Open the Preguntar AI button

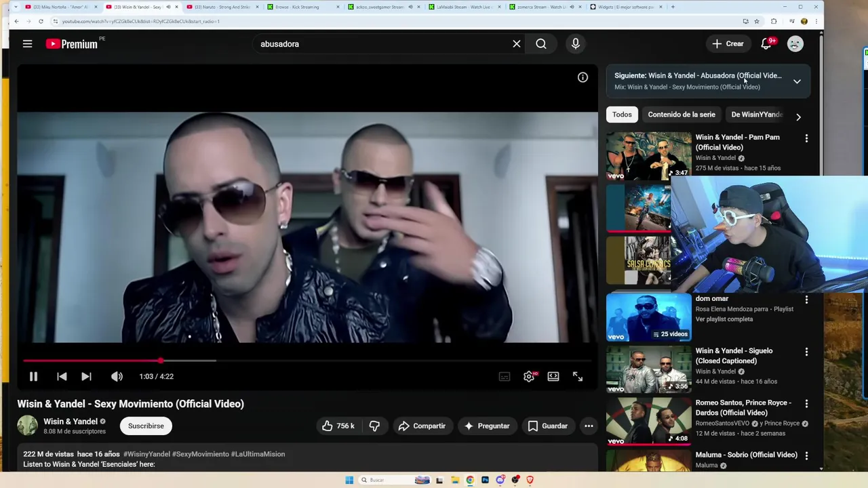click(487, 426)
